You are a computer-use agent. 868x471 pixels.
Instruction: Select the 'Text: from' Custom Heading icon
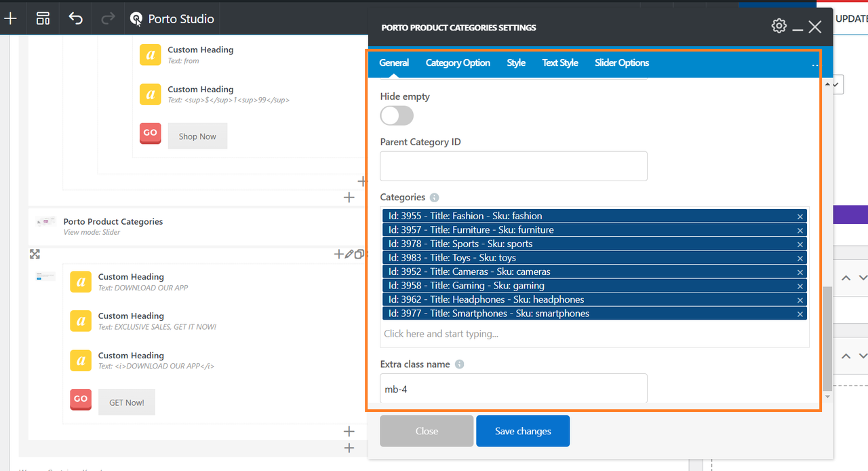point(151,55)
